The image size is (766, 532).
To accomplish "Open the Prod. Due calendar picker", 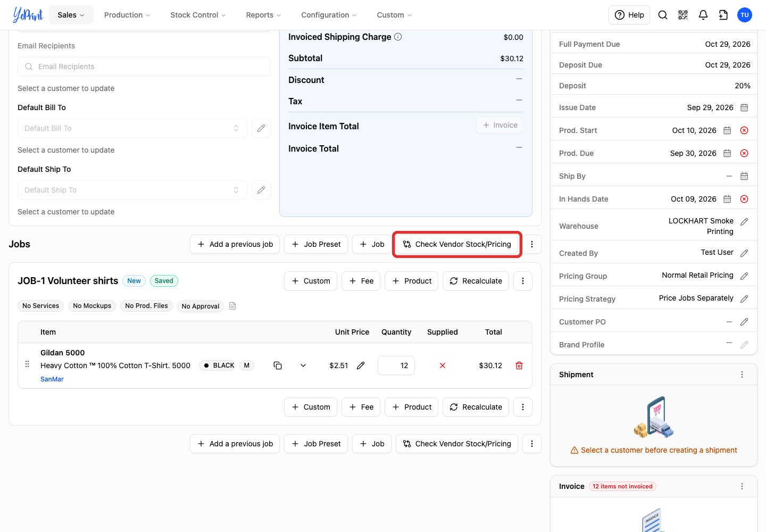I will [x=727, y=153].
